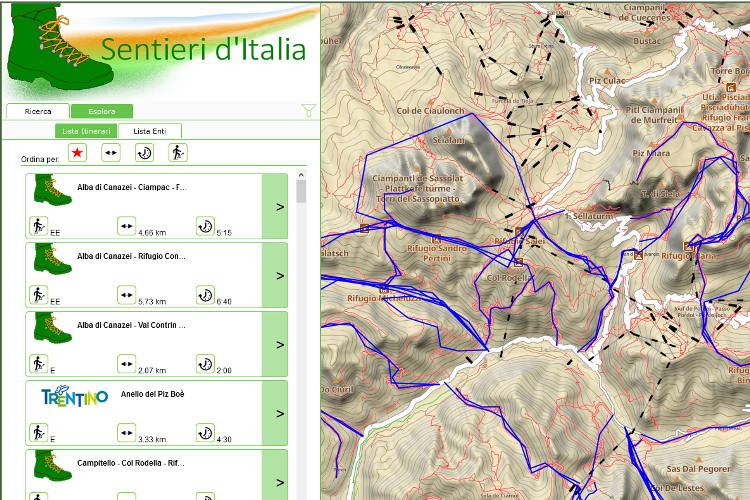Click boot thumbnail of Alba di Canazei - Val Contrin
Viewport: 750px width, 500px height.
(x=52, y=328)
